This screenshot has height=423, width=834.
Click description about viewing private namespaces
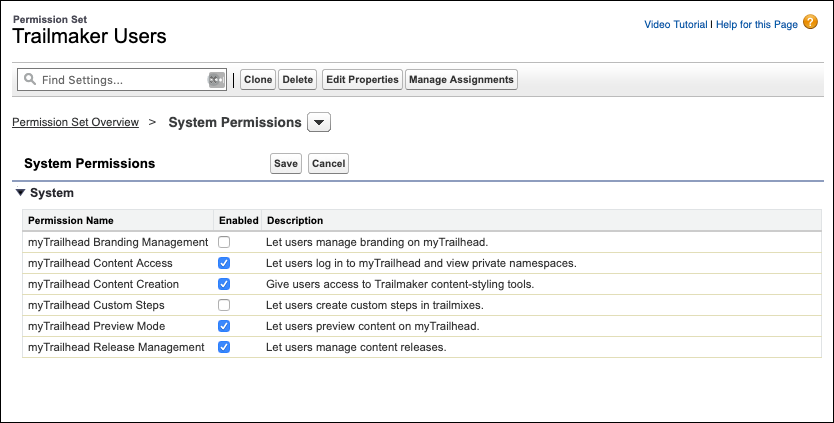(x=421, y=263)
